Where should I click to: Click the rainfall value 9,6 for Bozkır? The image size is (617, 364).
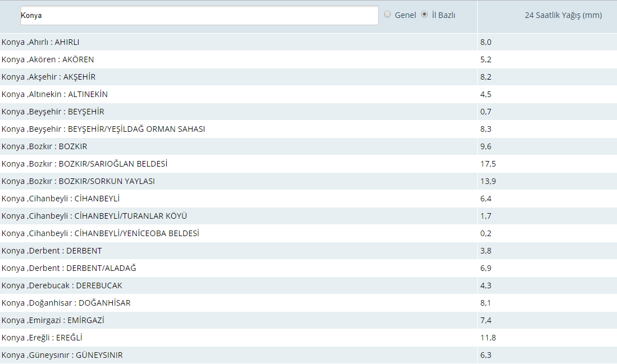click(x=486, y=146)
